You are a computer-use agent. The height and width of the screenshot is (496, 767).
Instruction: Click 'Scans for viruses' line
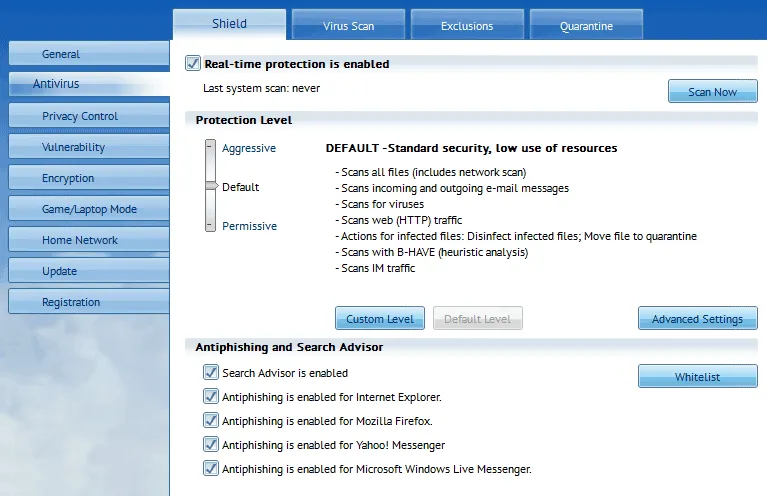tap(379, 204)
